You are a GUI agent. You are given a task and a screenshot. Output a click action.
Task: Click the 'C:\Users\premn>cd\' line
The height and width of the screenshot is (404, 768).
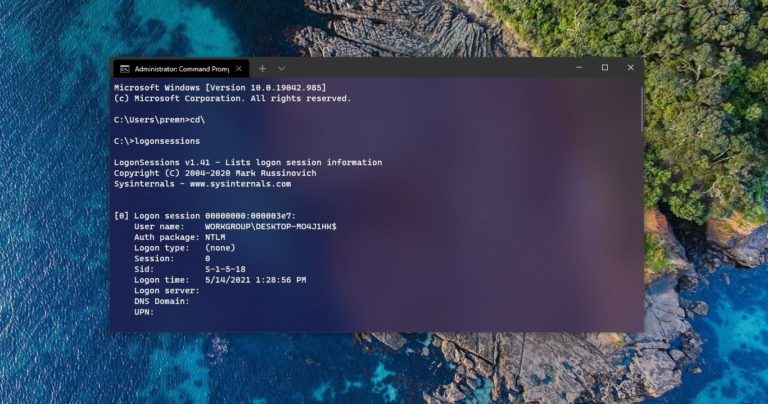tap(159, 119)
